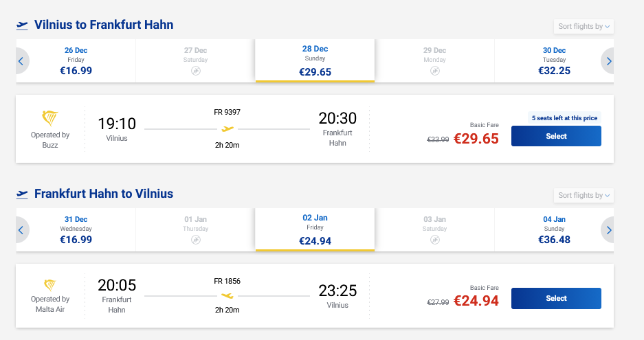Select the FR 1856 flight at €24.94
The width and height of the screenshot is (644, 340).
point(556,298)
